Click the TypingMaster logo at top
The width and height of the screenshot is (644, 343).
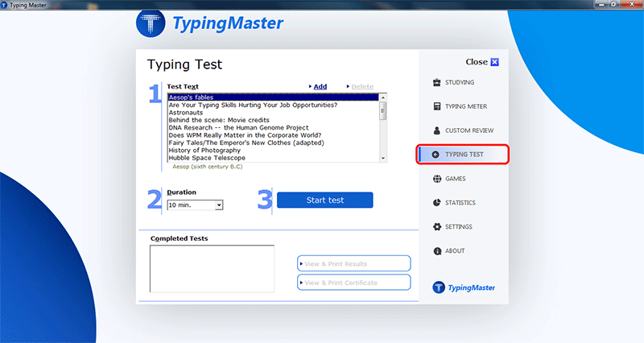pos(210,23)
